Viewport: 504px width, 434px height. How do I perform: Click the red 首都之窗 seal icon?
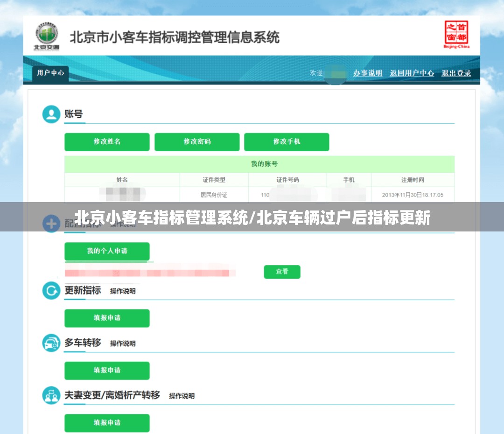(456, 35)
